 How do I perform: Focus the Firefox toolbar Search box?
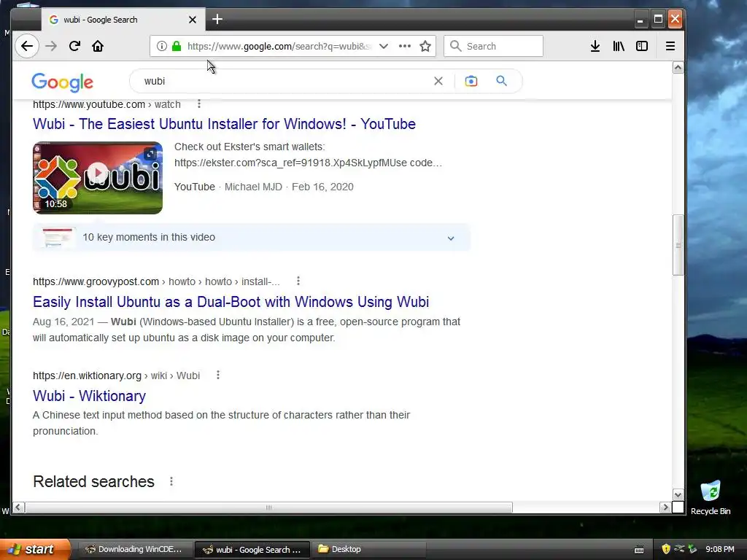(x=493, y=46)
